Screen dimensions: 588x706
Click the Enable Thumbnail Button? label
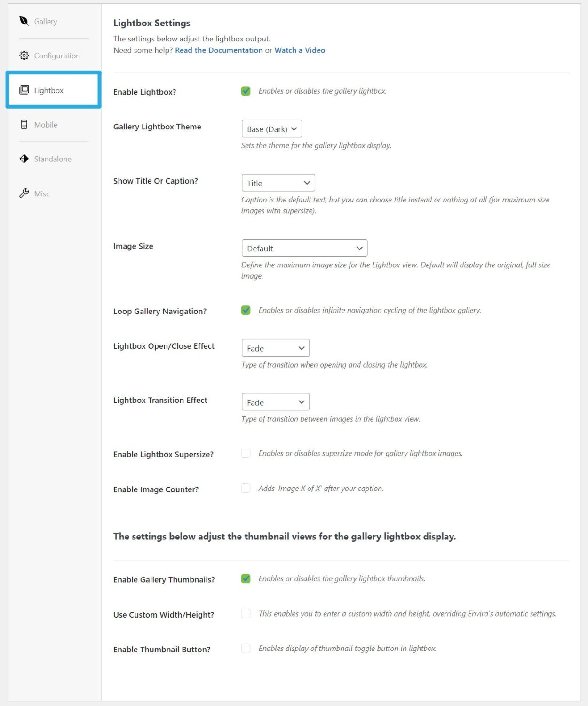pyautogui.click(x=162, y=650)
